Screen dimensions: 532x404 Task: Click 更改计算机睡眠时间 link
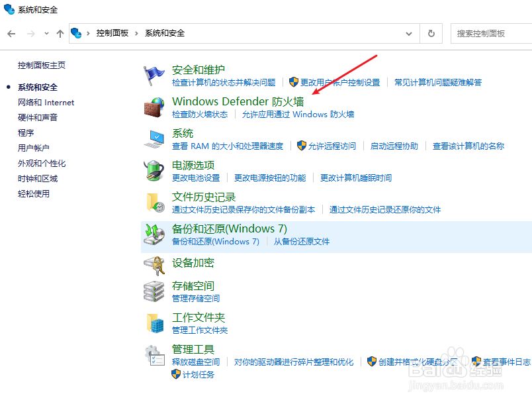click(x=356, y=178)
